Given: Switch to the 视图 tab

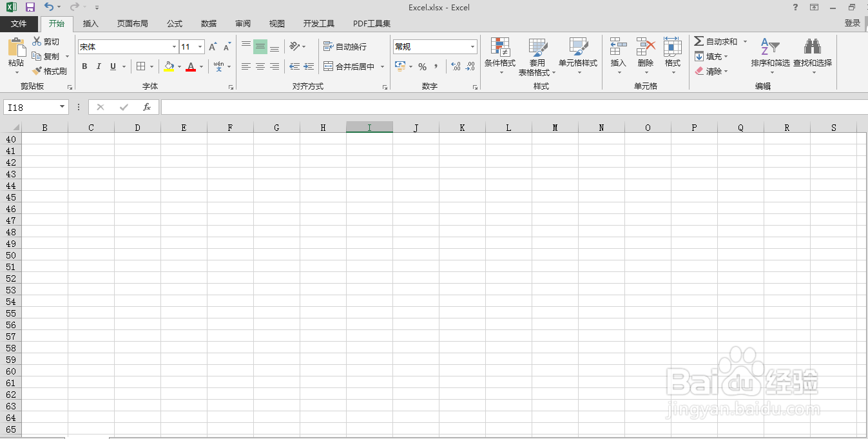Looking at the screenshot, I should 277,24.
